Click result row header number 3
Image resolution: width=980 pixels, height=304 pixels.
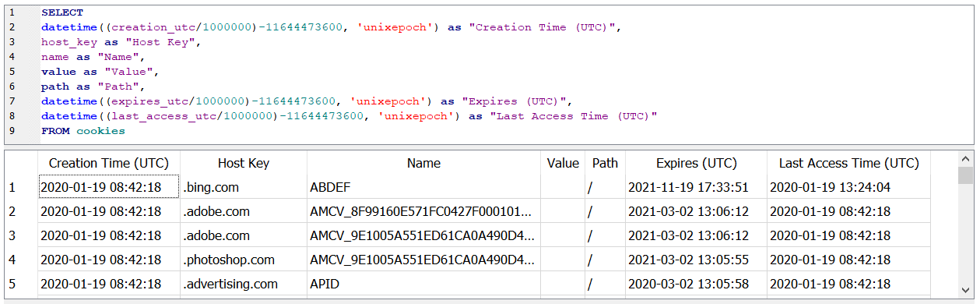tap(21, 235)
